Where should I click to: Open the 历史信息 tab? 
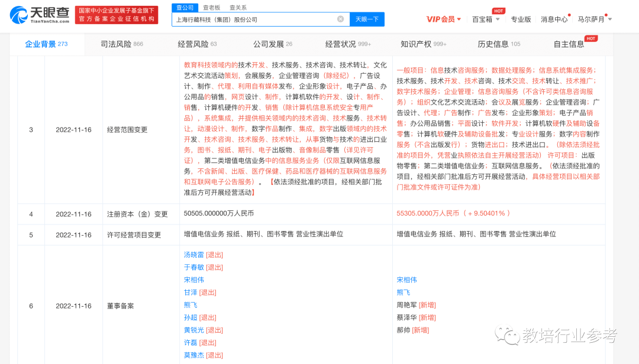coord(499,44)
